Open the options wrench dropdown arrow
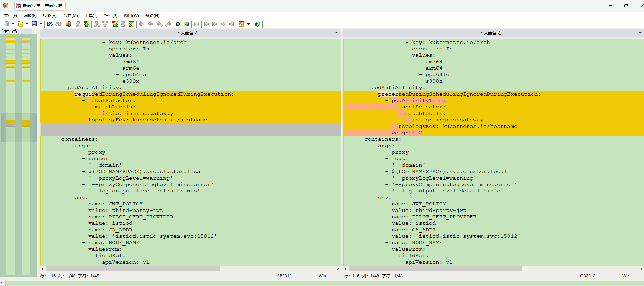The height and width of the screenshot is (286, 644). tap(248, 24)
